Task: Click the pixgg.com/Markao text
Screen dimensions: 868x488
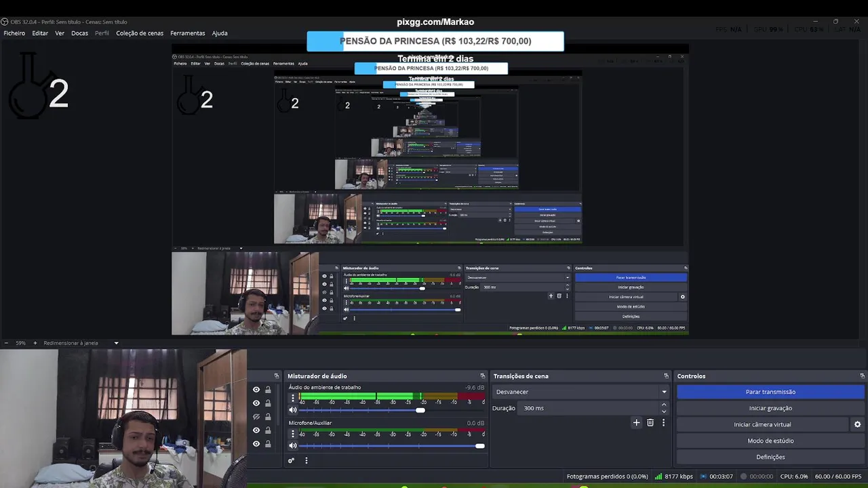Action: pos(435,22)
